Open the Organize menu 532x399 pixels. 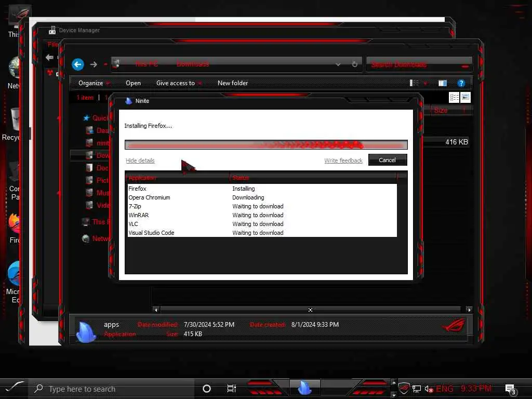[94, 83]
